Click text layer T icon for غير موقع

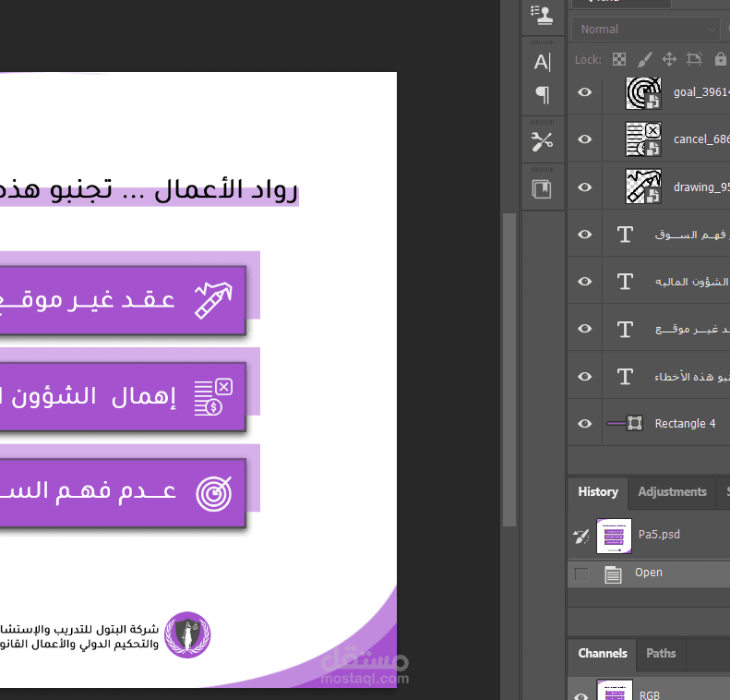[x=625, y=329]
